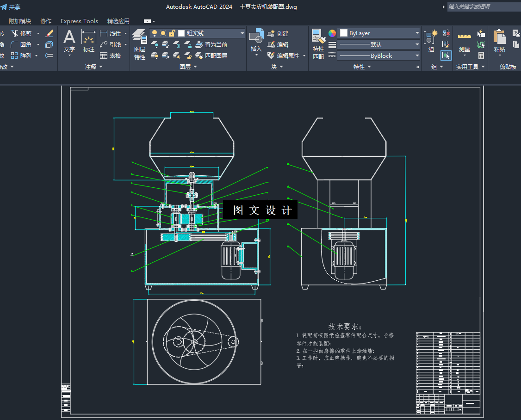
Task: Click the Dimension (标注) tool
Action: tap(89, 41)
